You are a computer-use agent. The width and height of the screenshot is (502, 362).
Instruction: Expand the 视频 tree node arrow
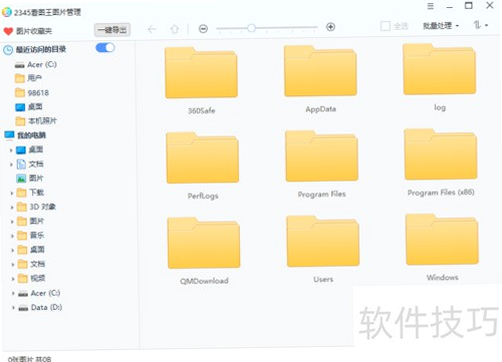13,279
